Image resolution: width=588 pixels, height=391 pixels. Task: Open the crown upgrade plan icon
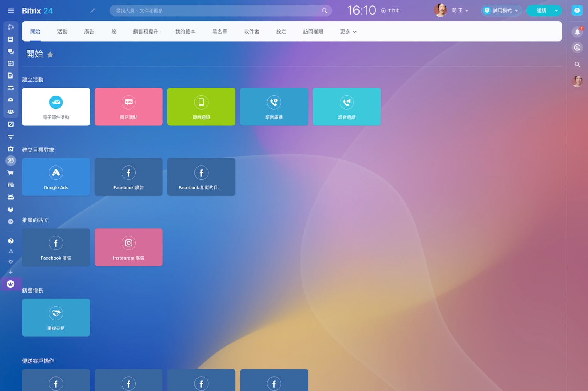click(x=11, y=284)
